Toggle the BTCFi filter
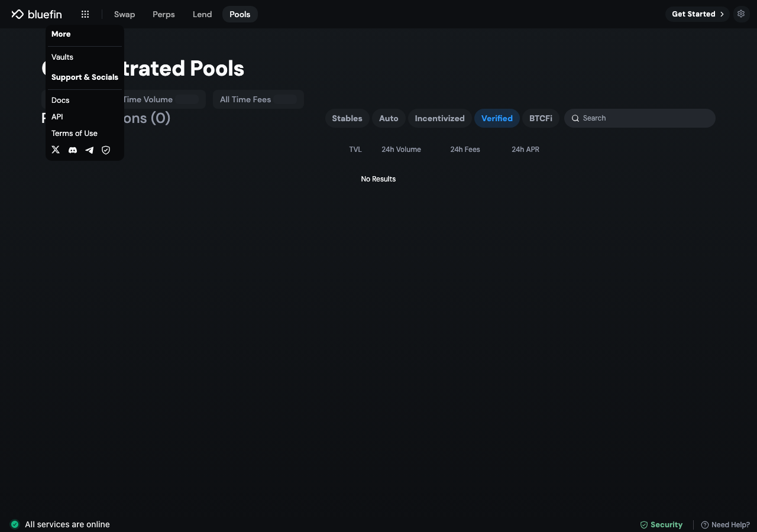The height and width of the screenshot is (532, 757). tap(541, 118)
